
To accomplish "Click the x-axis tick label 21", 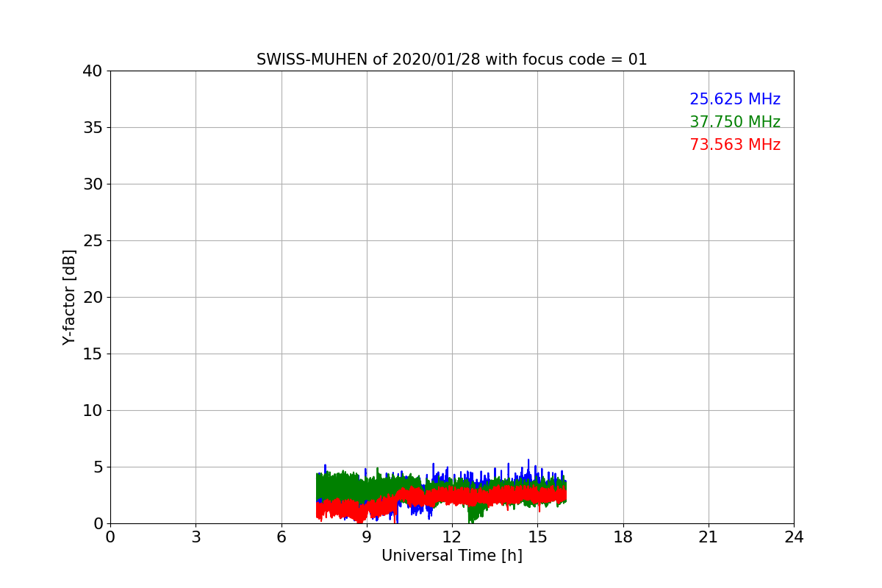I will (709, 537).
